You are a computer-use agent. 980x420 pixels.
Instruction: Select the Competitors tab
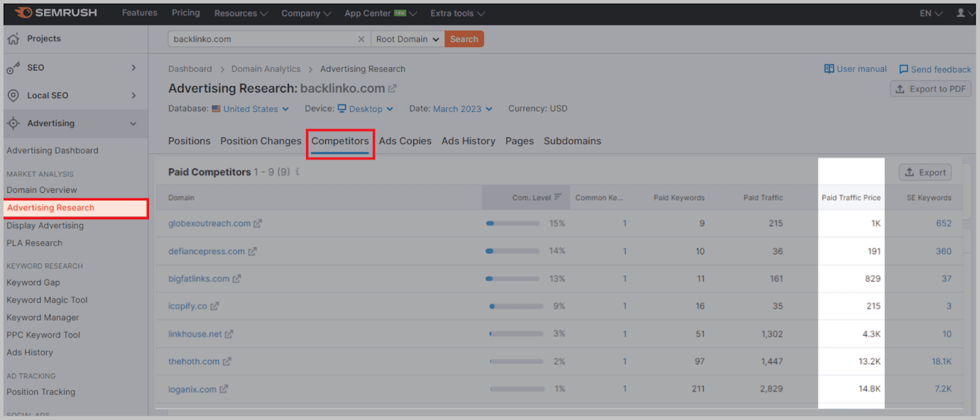(340, 141)
